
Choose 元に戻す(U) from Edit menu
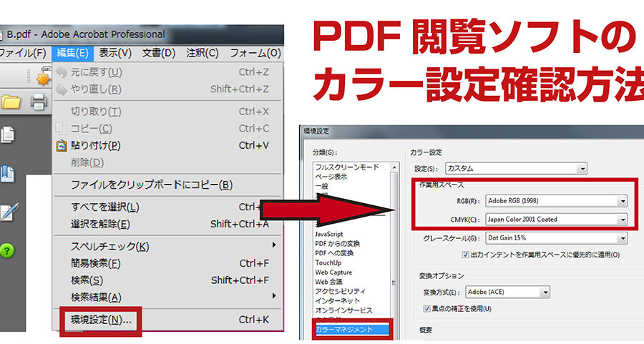[168, 72]
